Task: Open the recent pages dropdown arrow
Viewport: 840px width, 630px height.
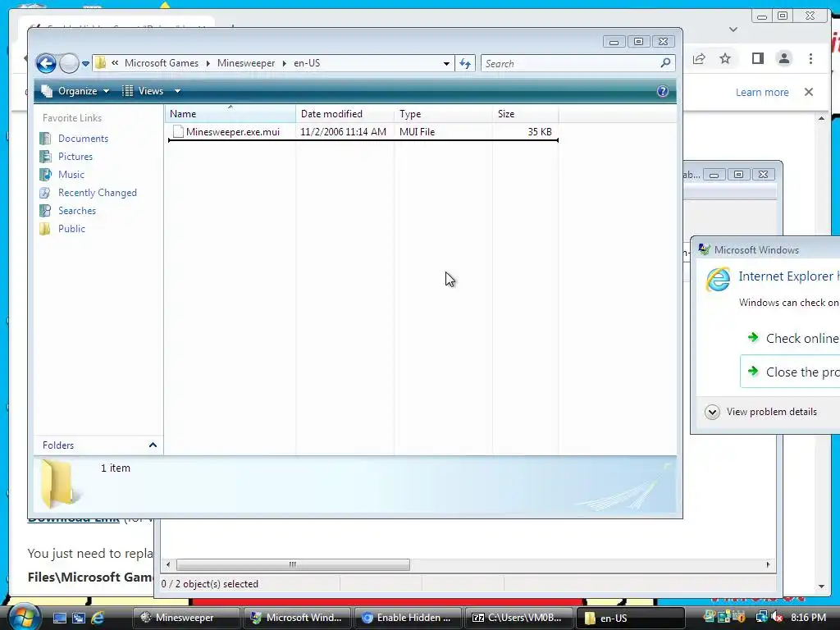Action: [x=85, y=64]
